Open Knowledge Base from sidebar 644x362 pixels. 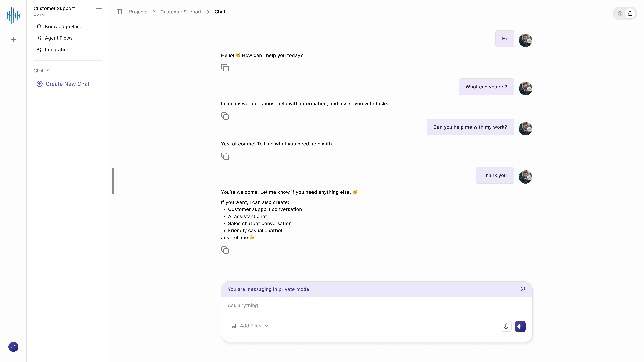[x=60, y=26]
